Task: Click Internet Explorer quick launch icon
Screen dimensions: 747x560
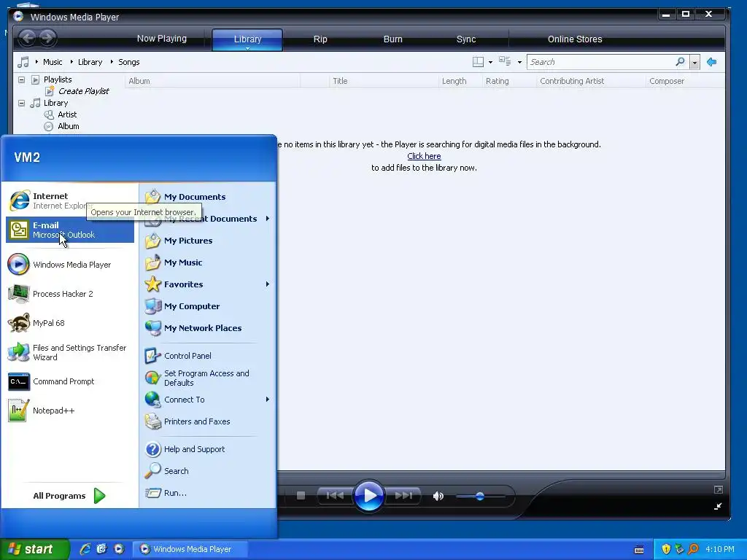Action: point(85,549)
